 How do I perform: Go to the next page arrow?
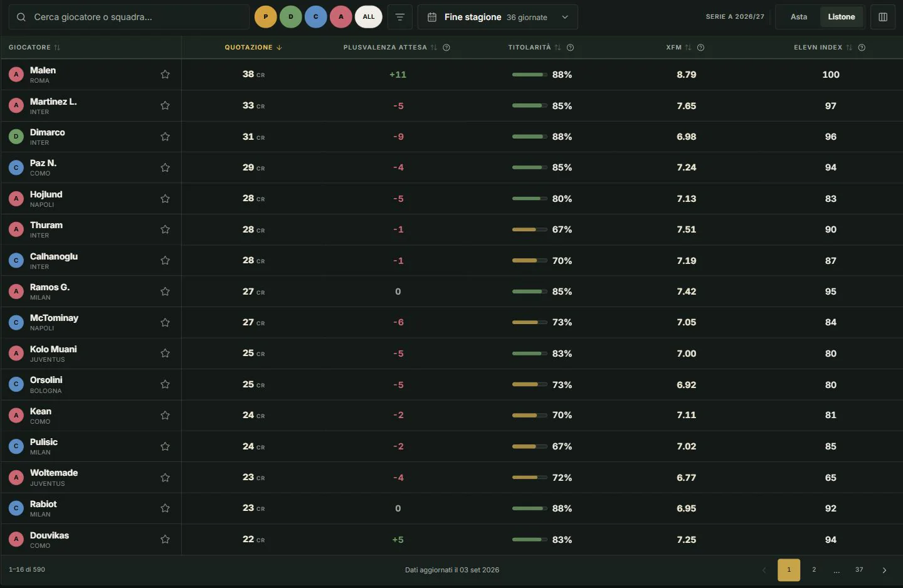(x=884, y=570)
